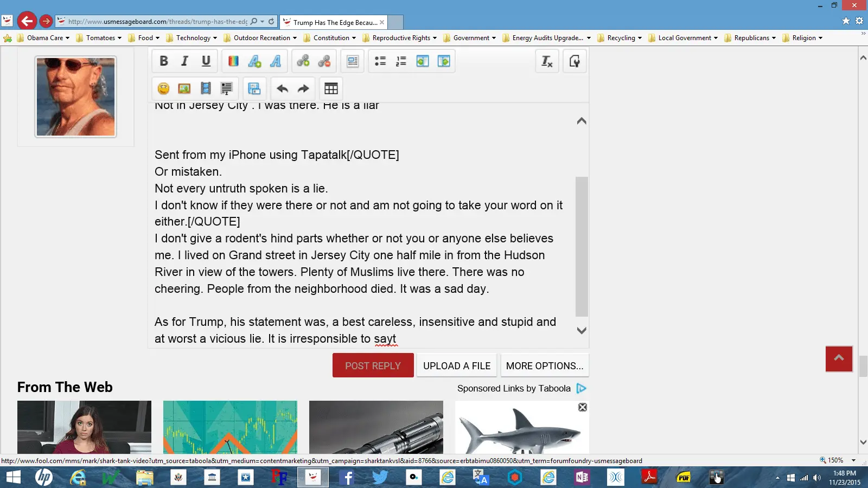Image resolution: width=868 pixels, height=488 pixels.
Task: Click the remove formatting icon
Action: pyautogui.click(x=547, y=61)
